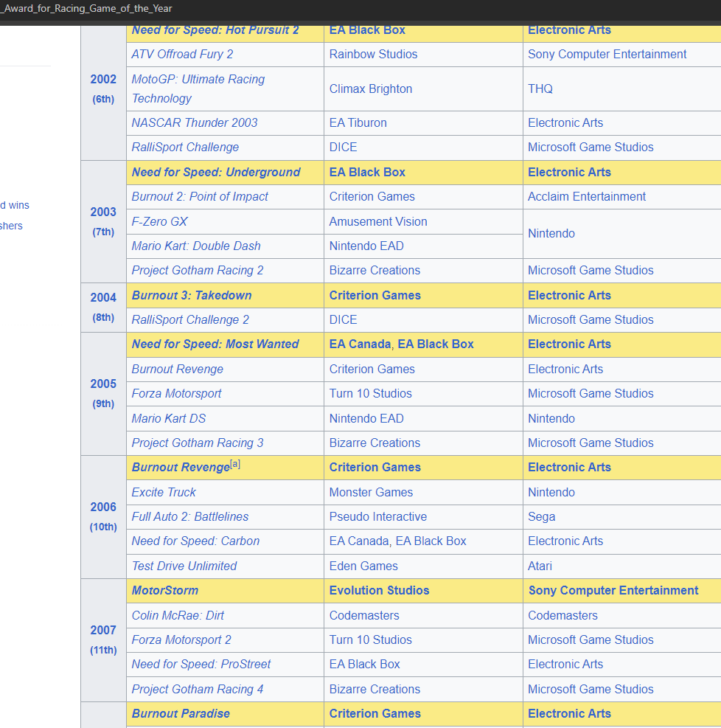Open EA Canada in Most Wanted row
Screen dimensions: 721x728
coord(360,344)
